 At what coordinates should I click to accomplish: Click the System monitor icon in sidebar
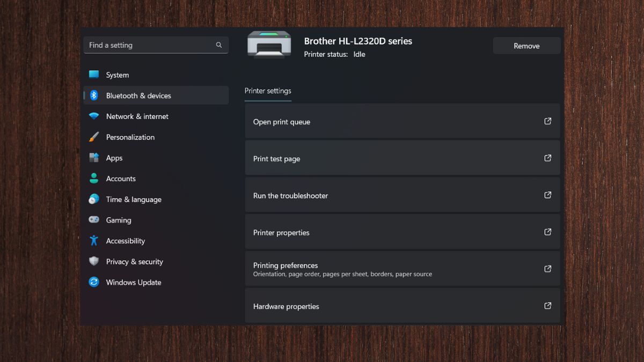94,75
